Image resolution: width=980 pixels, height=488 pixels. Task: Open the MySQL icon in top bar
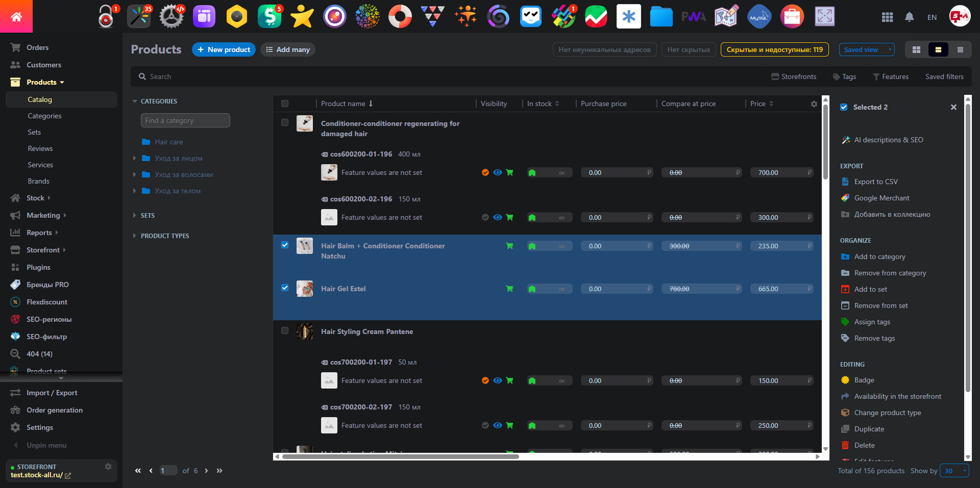[x=758, y=16]
